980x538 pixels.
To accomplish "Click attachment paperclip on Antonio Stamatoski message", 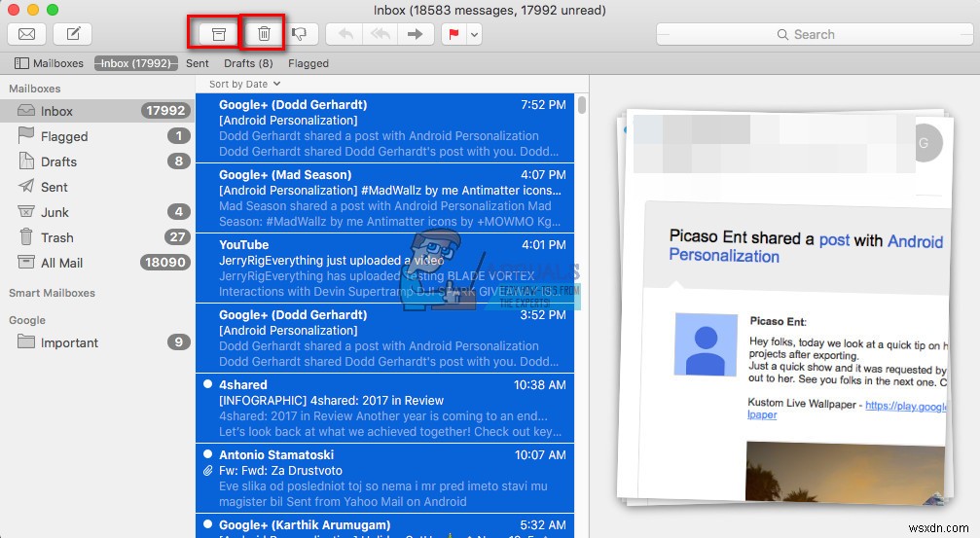I will click(x=207, y=471).
